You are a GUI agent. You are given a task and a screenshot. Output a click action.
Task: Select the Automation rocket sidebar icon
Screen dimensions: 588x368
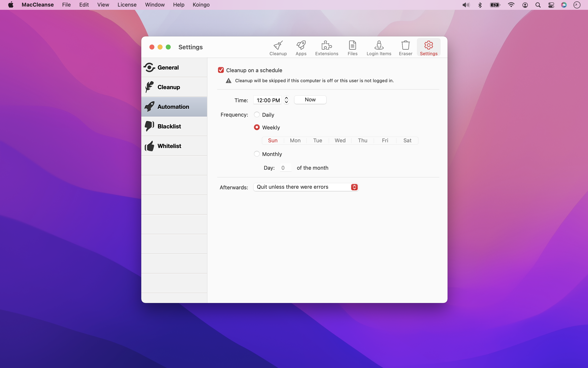(x=149, y=107)
